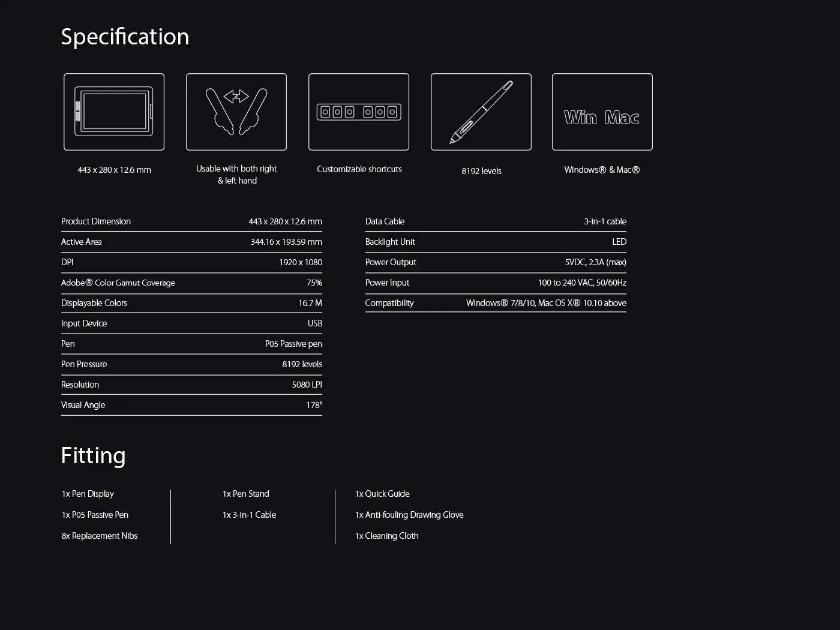Expand the Fitting section
This screenshot has height=630, width=840.
tap(93, 456)
